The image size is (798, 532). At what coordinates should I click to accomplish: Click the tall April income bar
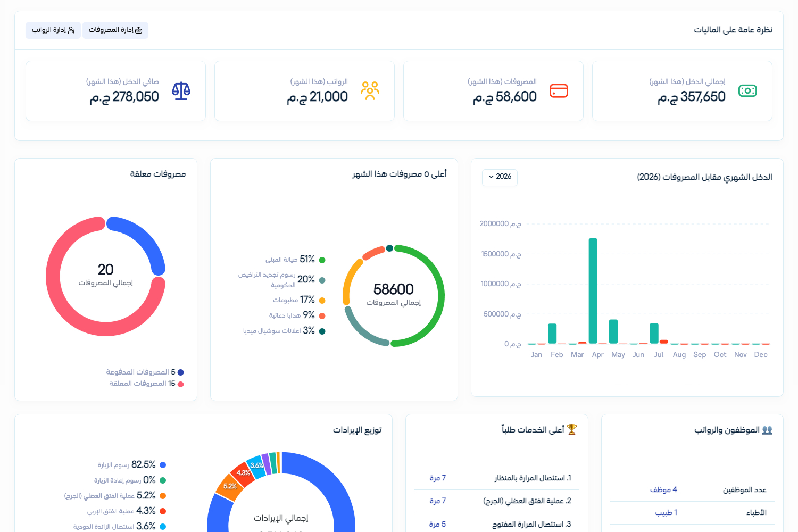coord(593,291)
